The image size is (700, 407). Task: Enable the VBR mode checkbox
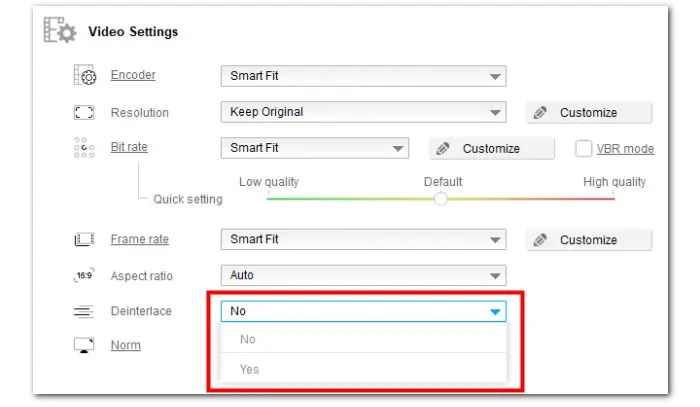[585, 149]
